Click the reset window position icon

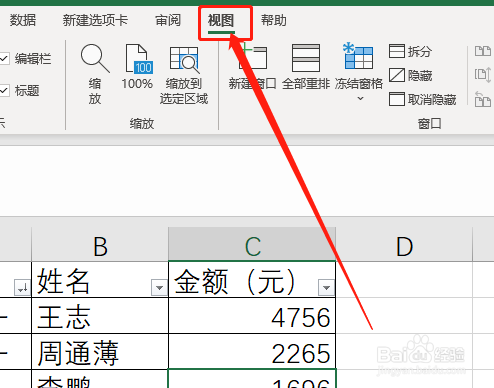point(483,99)
